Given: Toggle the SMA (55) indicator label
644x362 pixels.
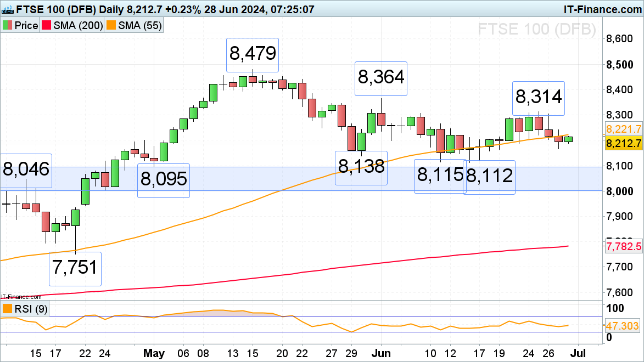Looking at the screenshot, I should pyautogui.click(x=139, y=25).
